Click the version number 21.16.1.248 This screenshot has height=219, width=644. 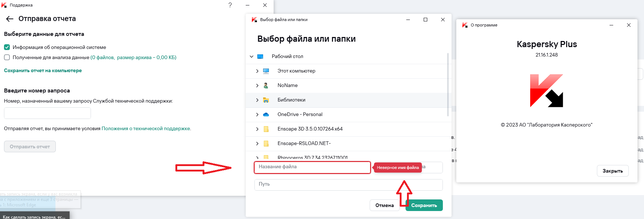point(547,55)
